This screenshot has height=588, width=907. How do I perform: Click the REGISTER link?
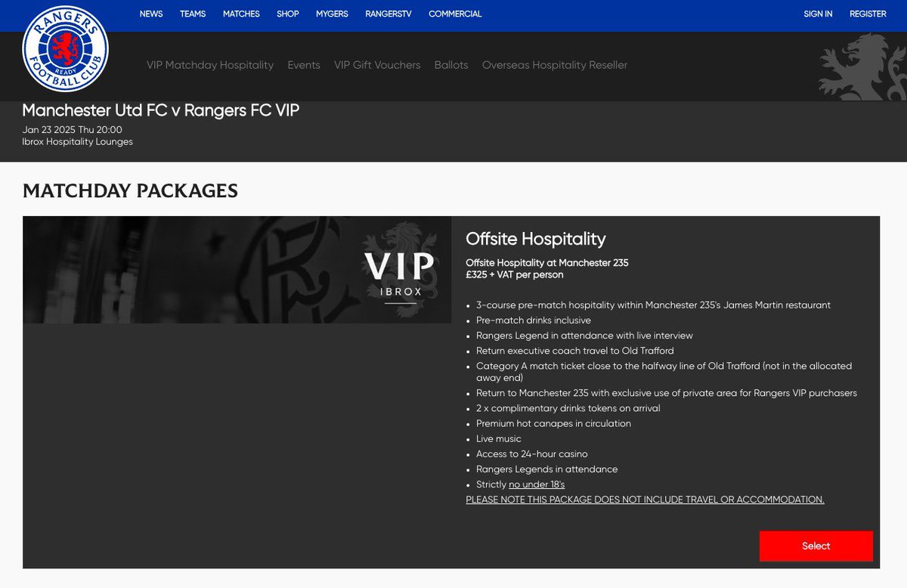coord(868,14)
